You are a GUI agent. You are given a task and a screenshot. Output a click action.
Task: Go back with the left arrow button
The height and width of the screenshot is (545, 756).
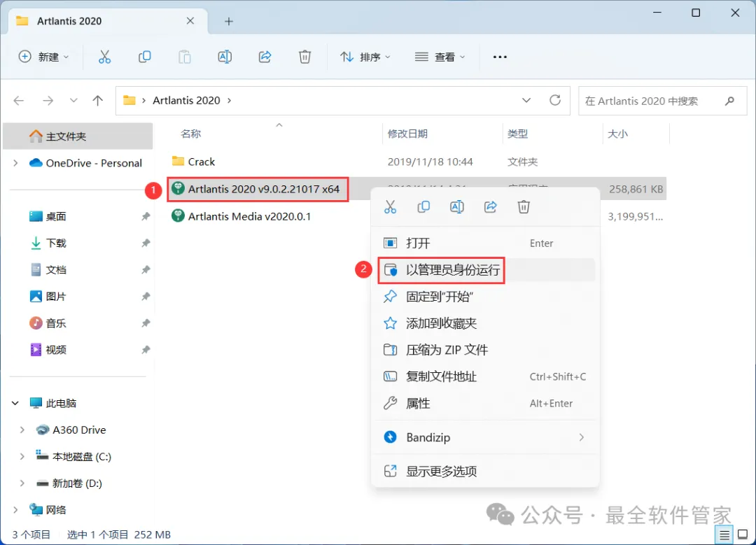tap(19, 100)
